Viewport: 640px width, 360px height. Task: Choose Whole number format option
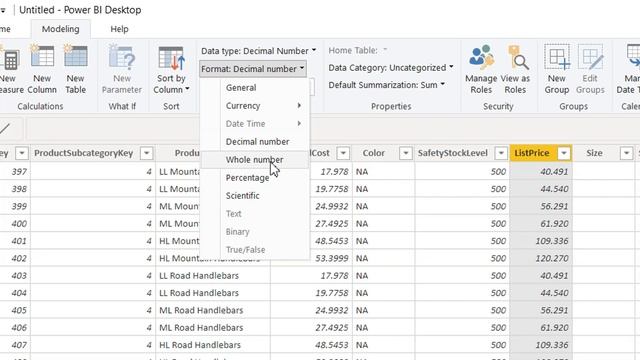pyautogui.click(x=255, y=160)
